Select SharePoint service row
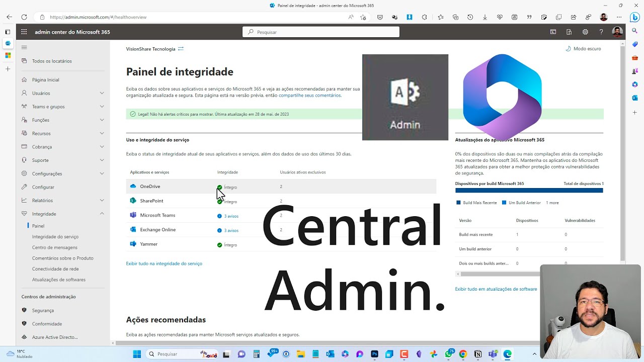644x362 pixels. pos(281,201)
